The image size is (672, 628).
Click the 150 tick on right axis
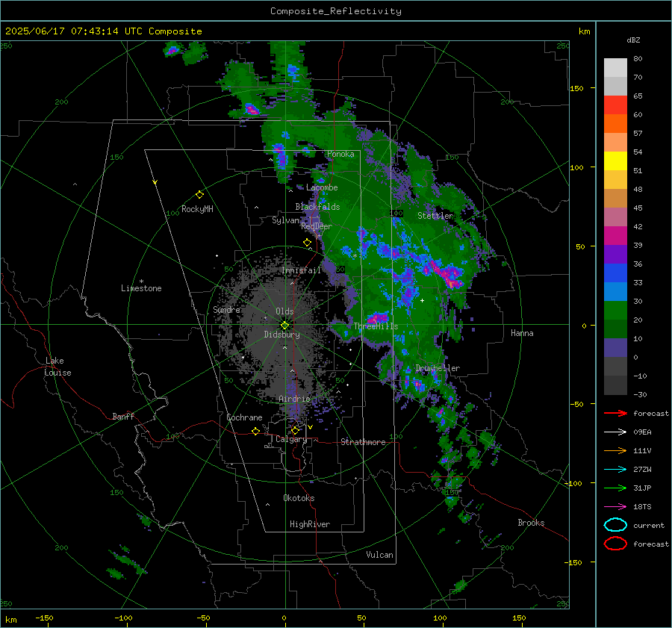pyautogui.click(x=576, y=88)
